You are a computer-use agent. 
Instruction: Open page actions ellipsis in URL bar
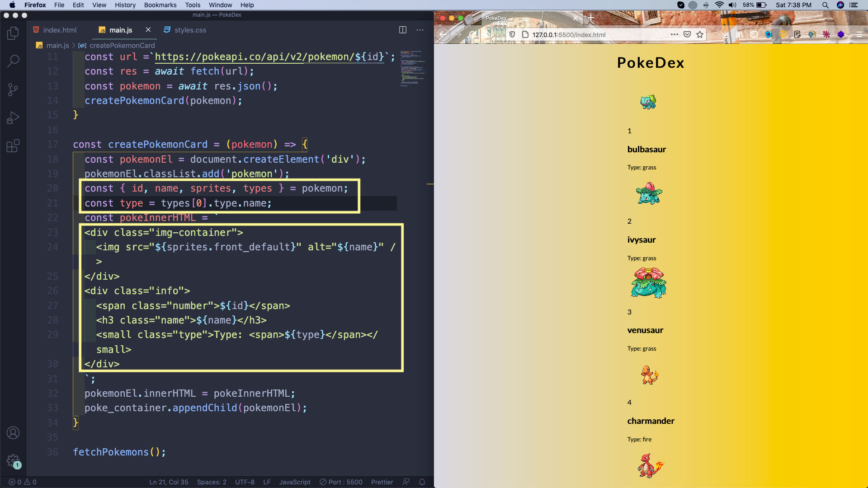[674, 34]
